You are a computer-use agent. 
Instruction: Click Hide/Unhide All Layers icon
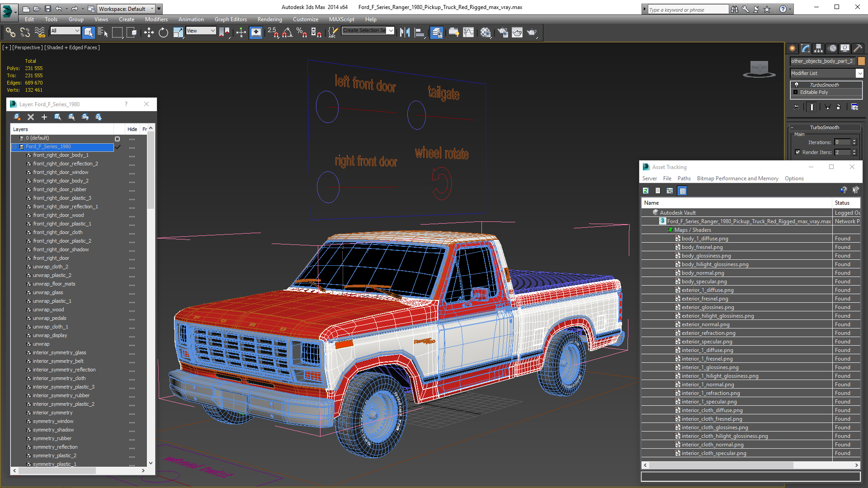(x=85, y=117)
